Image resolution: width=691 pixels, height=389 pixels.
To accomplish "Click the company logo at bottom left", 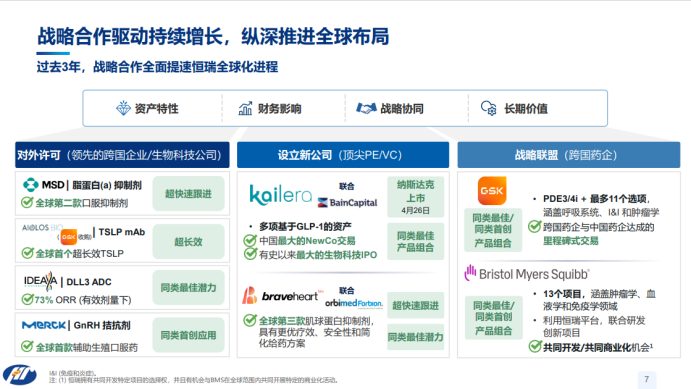I will pos(20,375).
